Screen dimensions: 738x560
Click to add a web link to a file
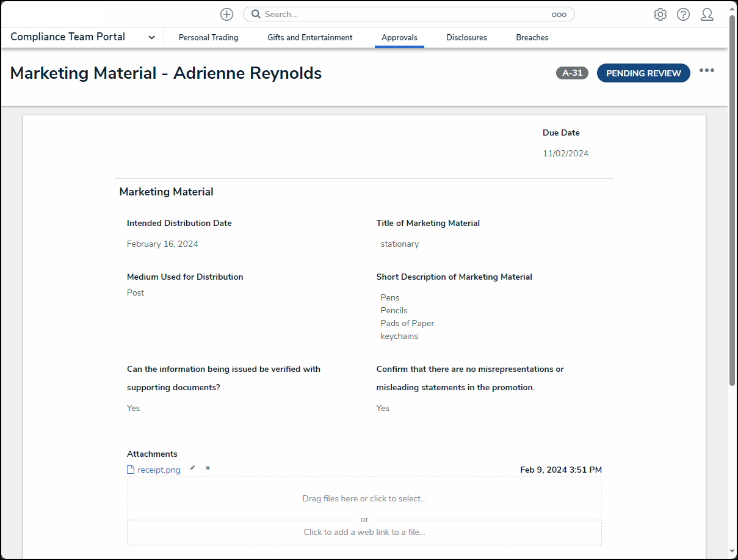pos(364,532)
